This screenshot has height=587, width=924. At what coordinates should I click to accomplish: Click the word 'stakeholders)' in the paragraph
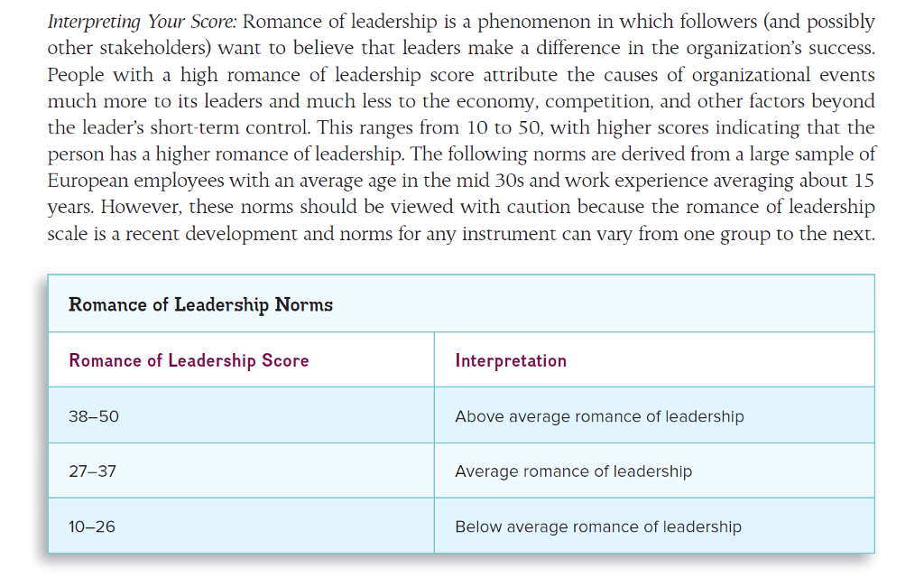(155, 48)
